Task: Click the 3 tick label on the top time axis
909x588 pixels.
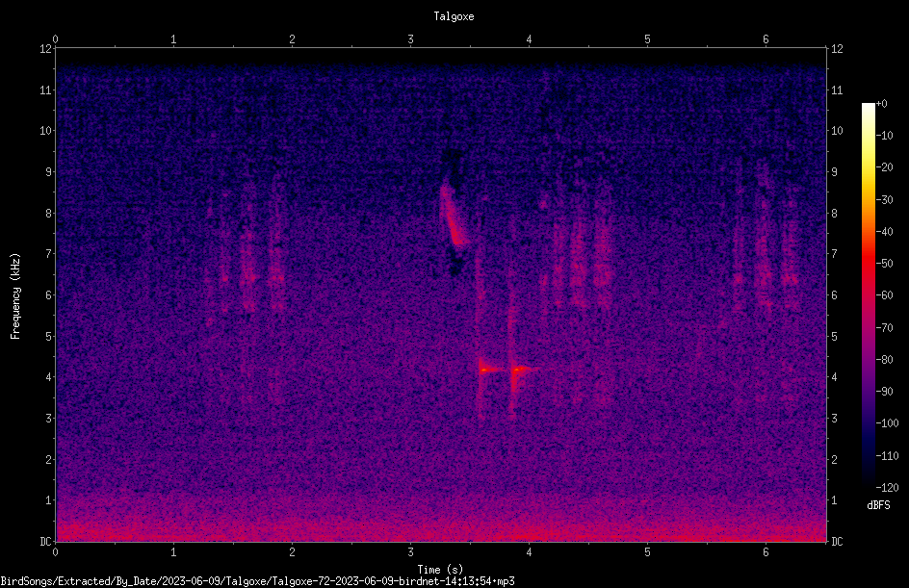Action: [410, 39]
